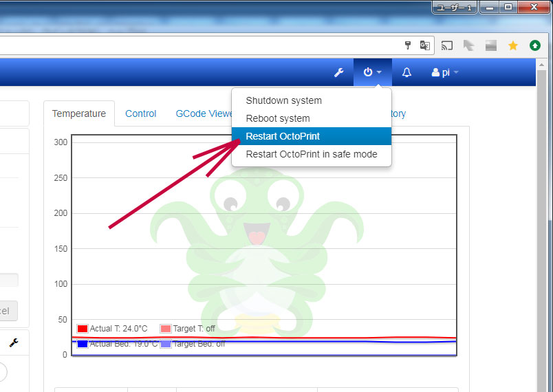This screenshot has width=553, height=392.
Task: Click the Cast extension icon
Action: click(x=447, y=45)
